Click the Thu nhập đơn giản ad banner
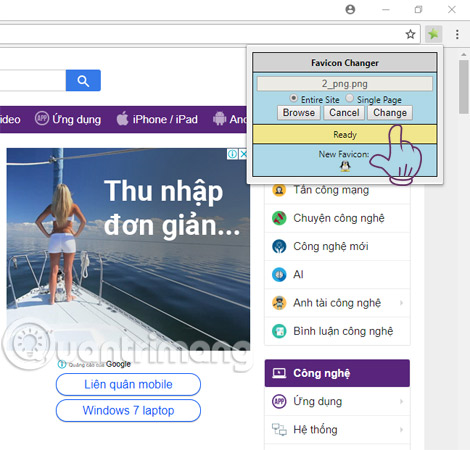This screenshot has height=450, width=470. pyautogui.click(x=128, y=249)
